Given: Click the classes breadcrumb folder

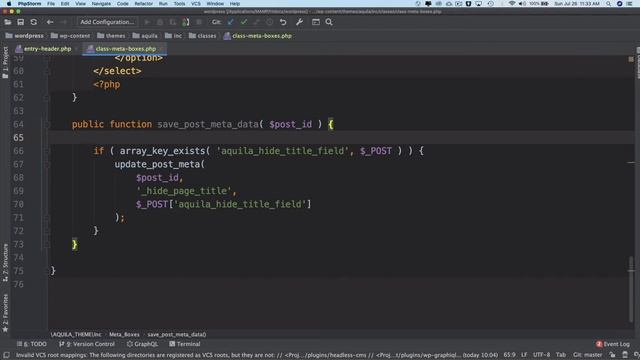Looking at the screenshot, I should tap(202, 36).
